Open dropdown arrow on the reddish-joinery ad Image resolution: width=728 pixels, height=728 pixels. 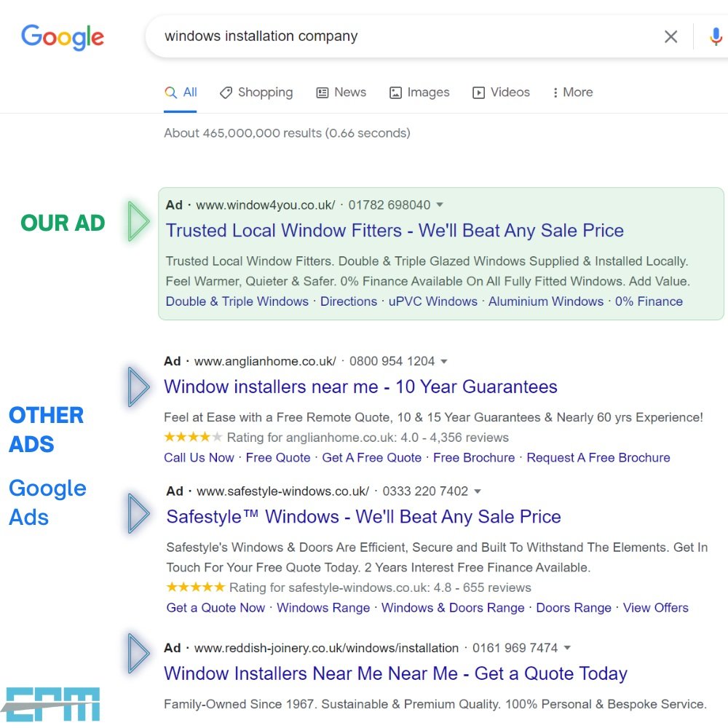568,648
